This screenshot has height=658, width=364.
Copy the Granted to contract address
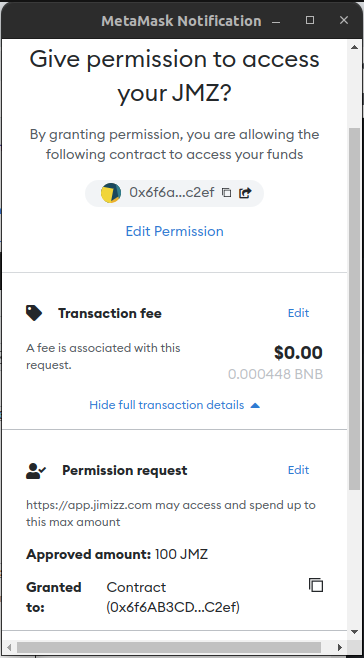coord(316,585)
